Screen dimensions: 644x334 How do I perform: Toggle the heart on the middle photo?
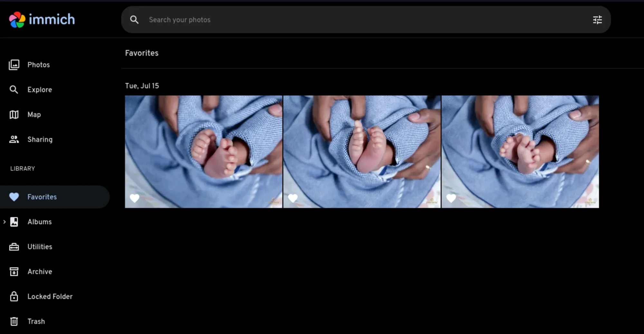coord(293,198)
